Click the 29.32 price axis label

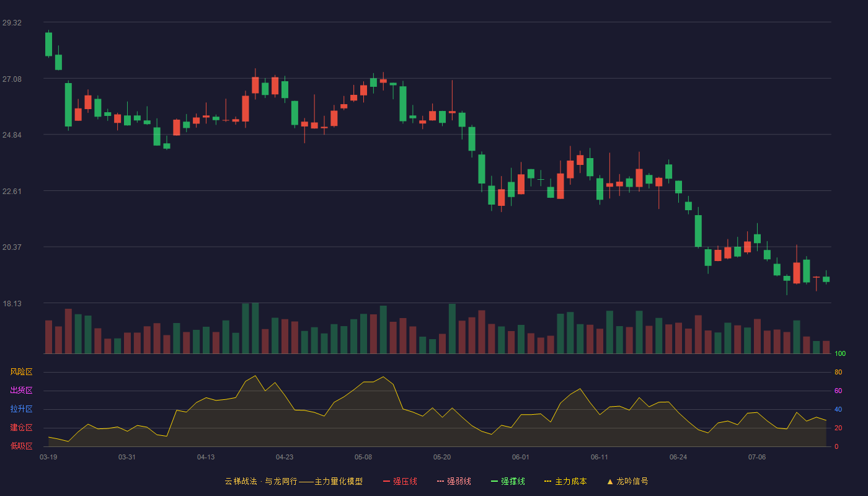point(12,23)
